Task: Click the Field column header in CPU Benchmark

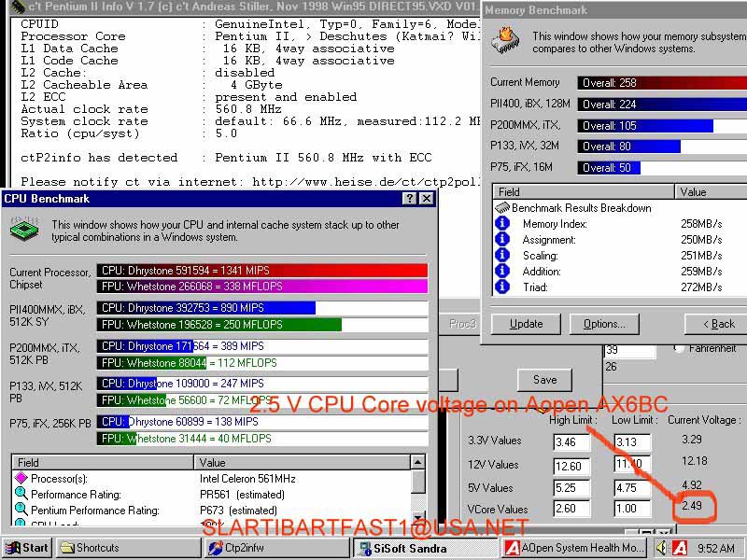Action: tap(103, 462)
